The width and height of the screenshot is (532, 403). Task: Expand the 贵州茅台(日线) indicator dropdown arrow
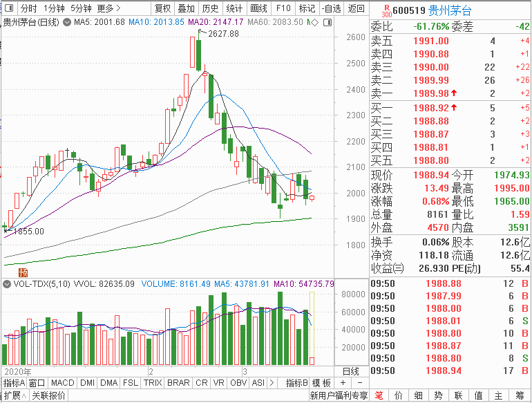click(67, 22)
